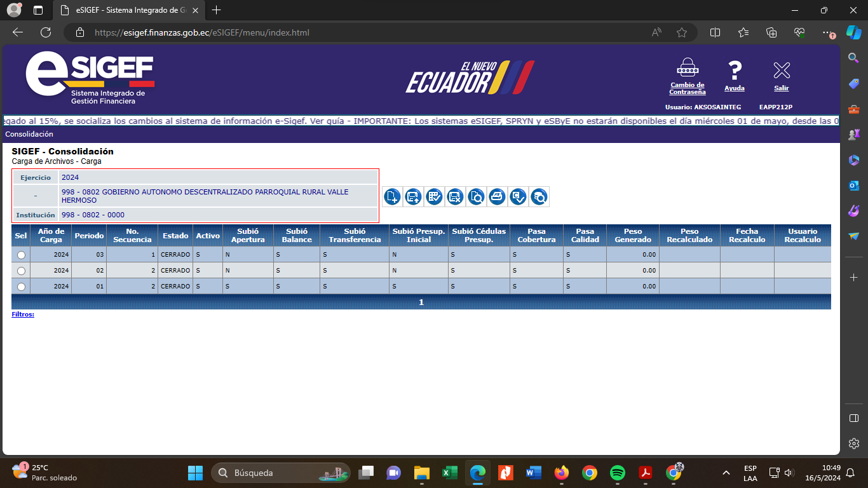
Task: Select the radio button for Periodo 01
Action: pyautogui.click(x=21, y=287)
